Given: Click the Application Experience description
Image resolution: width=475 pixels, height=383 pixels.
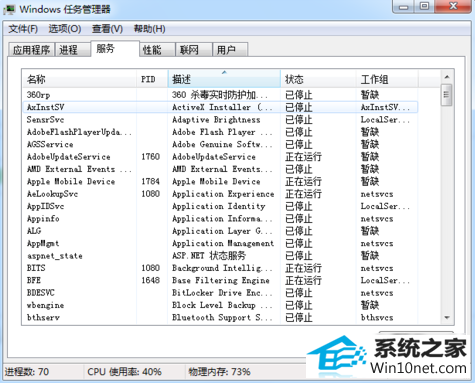Looking at the screenshot, I should pos(223,194).
